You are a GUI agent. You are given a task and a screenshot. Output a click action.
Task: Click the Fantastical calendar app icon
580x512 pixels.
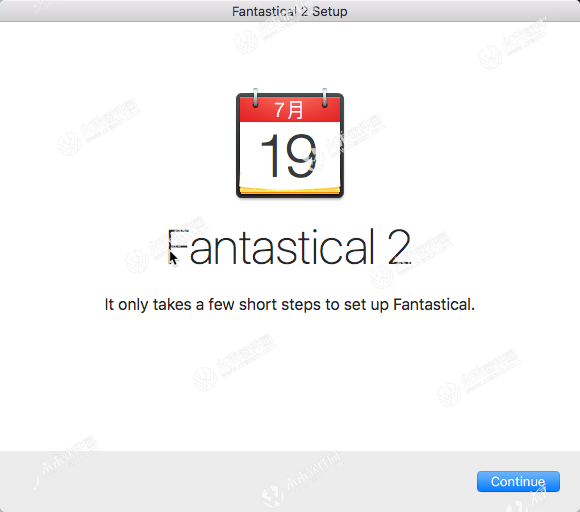coord(290,144)
